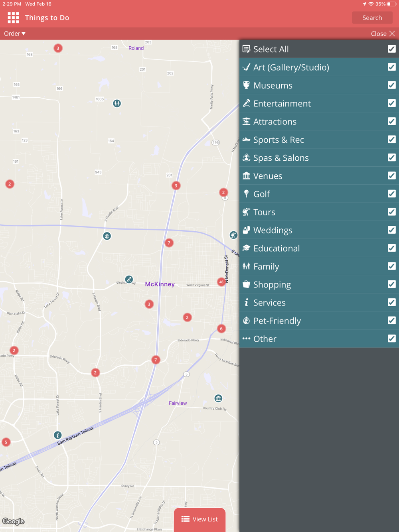Close the category filter panel
This screenshot has height=532, width=399.
click(383, 33)
